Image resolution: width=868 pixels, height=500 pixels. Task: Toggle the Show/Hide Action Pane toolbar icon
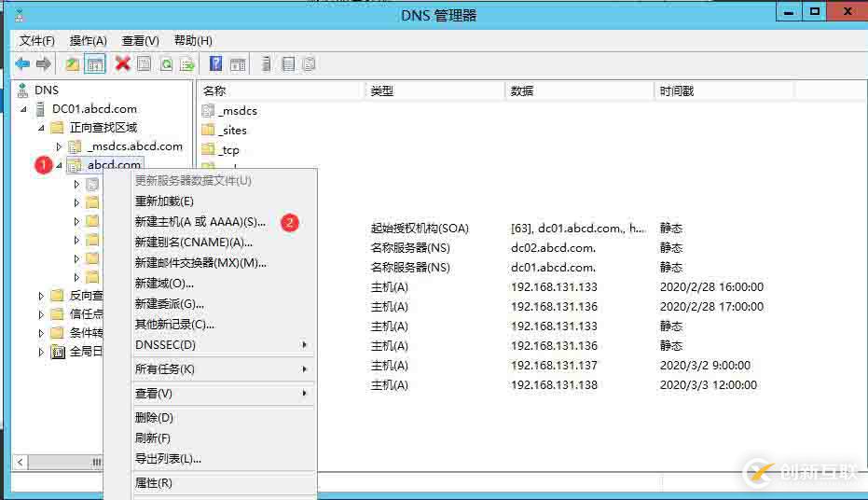click(238, 64)
